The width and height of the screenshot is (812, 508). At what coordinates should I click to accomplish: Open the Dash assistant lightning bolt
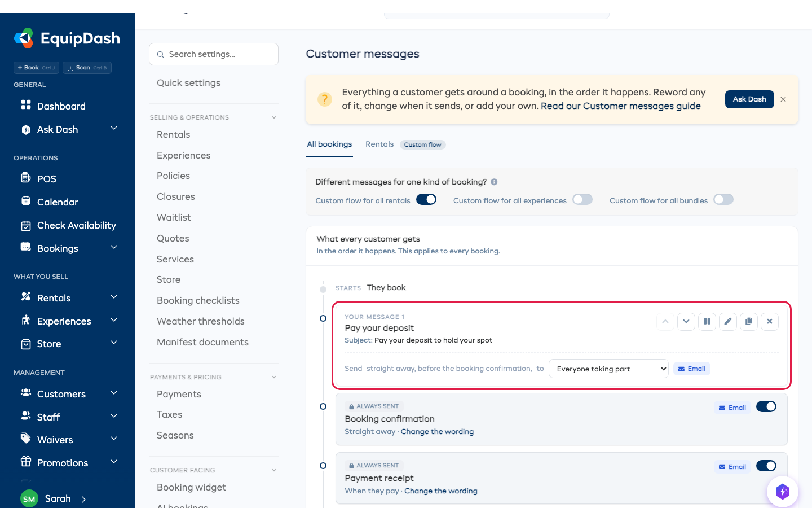coord(782,491)
